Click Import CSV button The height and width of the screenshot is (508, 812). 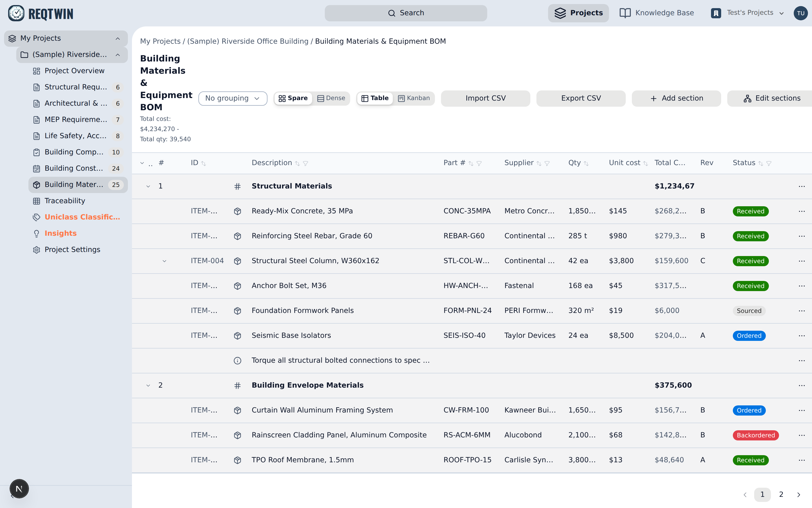(x=485, y=99)
